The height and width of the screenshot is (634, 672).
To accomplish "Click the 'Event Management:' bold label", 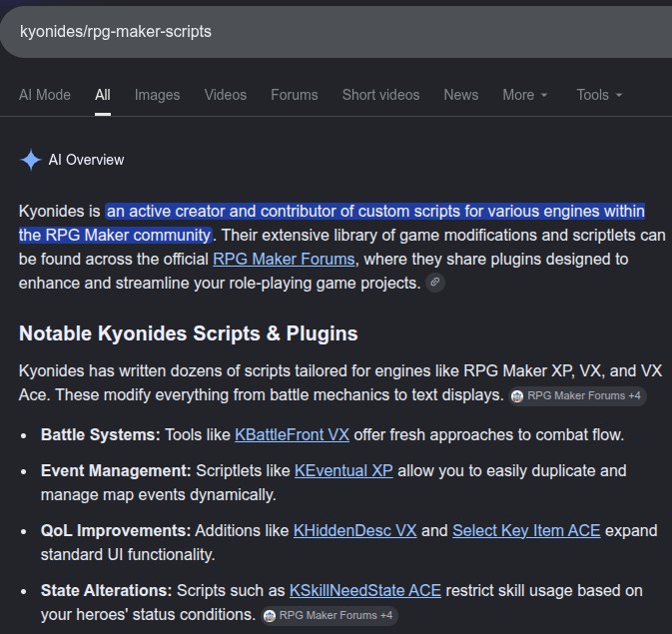I will pyautogui.click(x=116, y=470).
